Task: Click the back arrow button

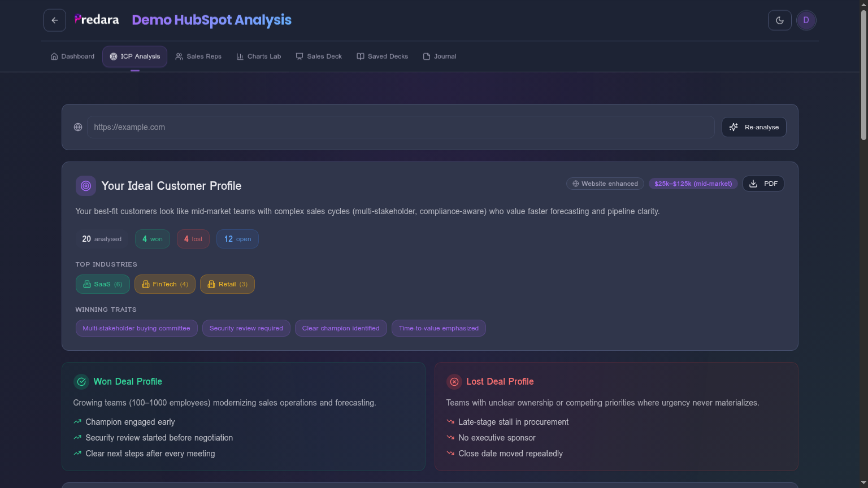Action: (x=55, y=20)
